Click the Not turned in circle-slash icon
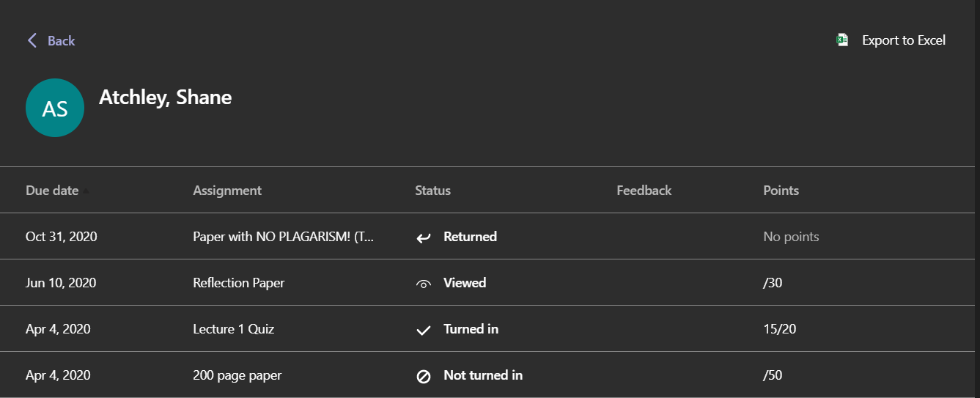Image resolution: width=980 pixels, height=398 pixels. click(x=424, y=376)
